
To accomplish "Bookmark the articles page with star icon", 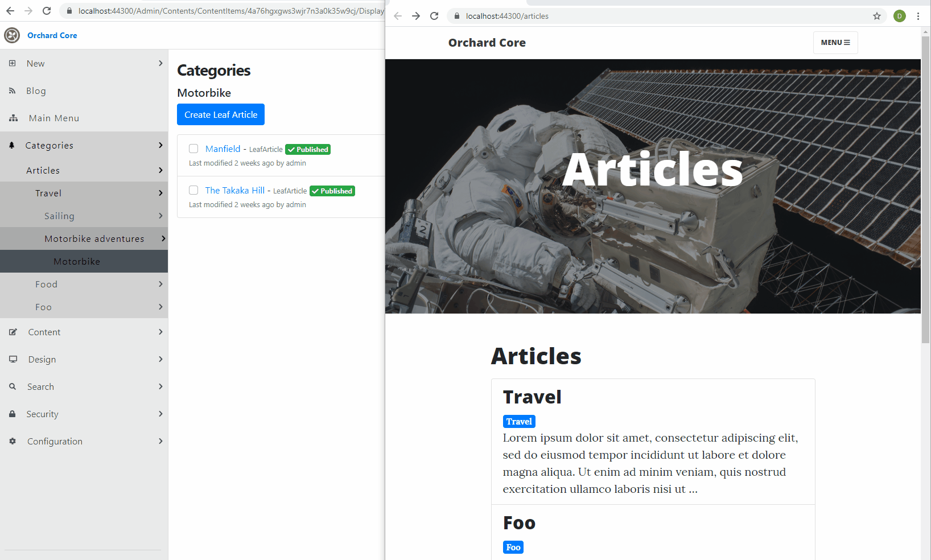I will pyautogui.click(x=877, y=16).
